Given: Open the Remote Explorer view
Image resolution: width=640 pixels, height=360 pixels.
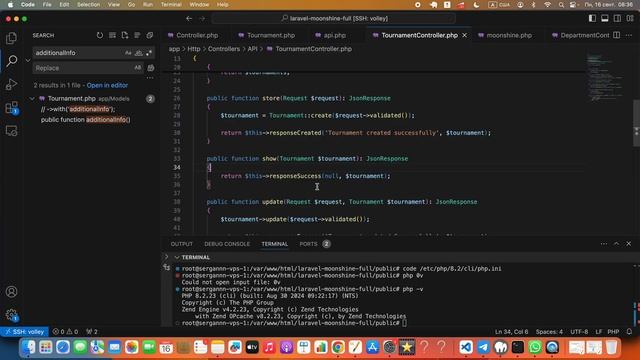Looking at the screenshot, I should pyautogui.click(x=11, y=131).
